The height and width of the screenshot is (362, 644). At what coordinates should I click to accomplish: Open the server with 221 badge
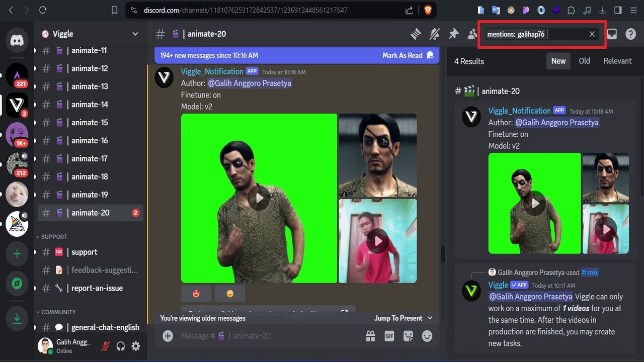(17, 75)
